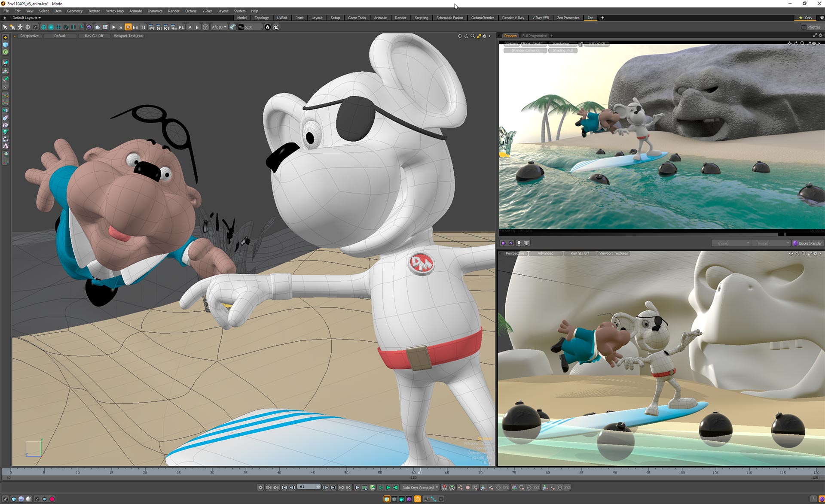Screen dimensions: 825x504
Task: Open the Auto Key Animated dropdown
Action: pos(420,487)
